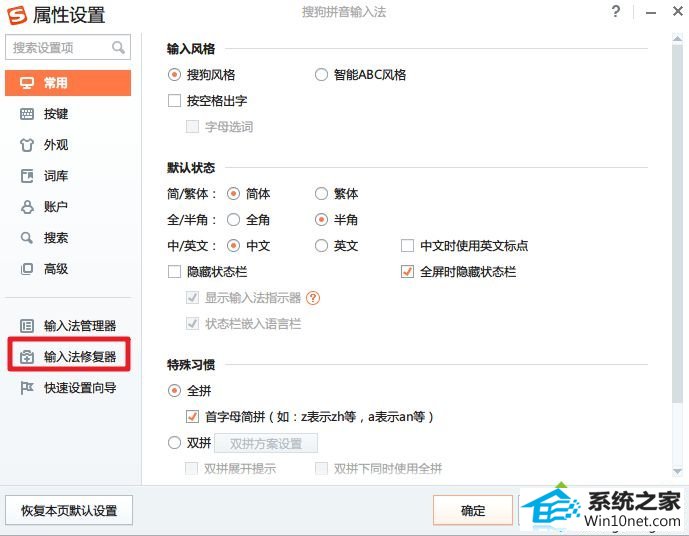This screenshot has width=689, height=536.
Task: Enable the 按空格出字 checkbox
Action: click(x=174, y=101)
